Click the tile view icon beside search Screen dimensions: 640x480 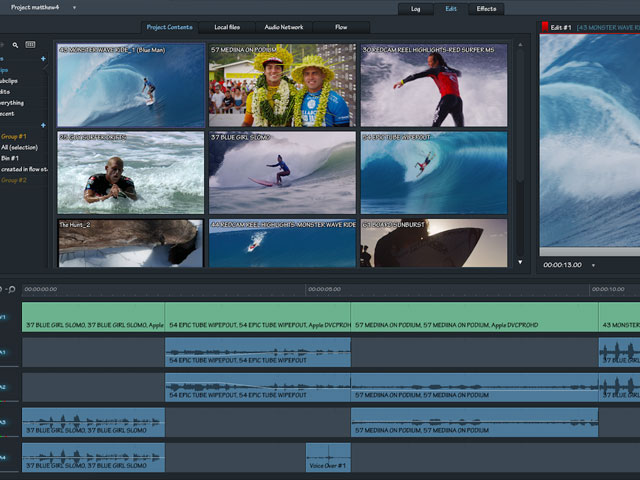30,44
